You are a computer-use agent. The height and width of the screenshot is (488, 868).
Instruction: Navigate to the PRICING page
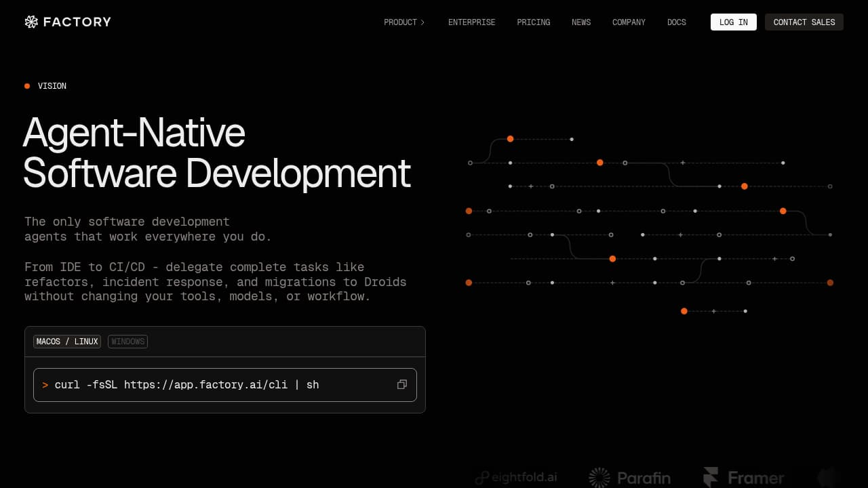pyautogui.click(x=534, y=22)
